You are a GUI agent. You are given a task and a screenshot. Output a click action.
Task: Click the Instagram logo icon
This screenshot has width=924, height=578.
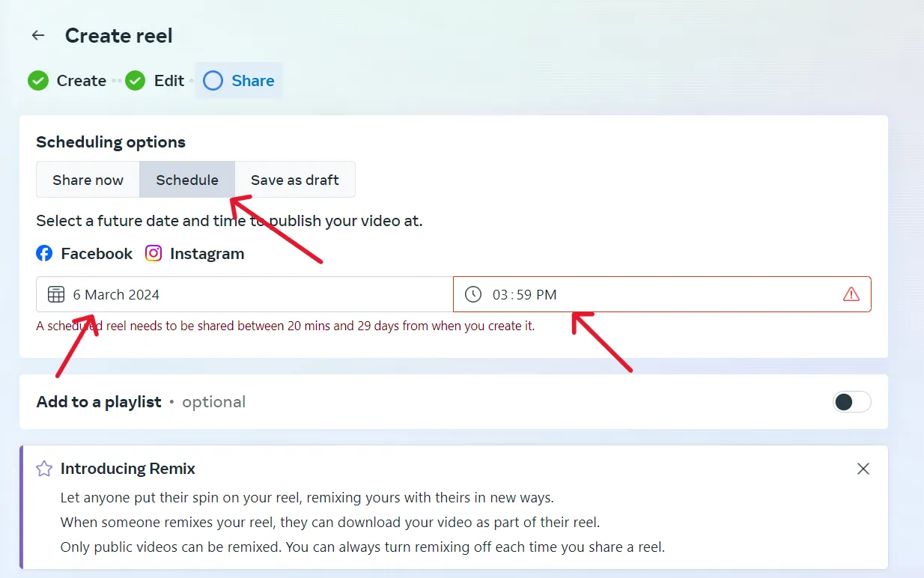tap(154, 254)
